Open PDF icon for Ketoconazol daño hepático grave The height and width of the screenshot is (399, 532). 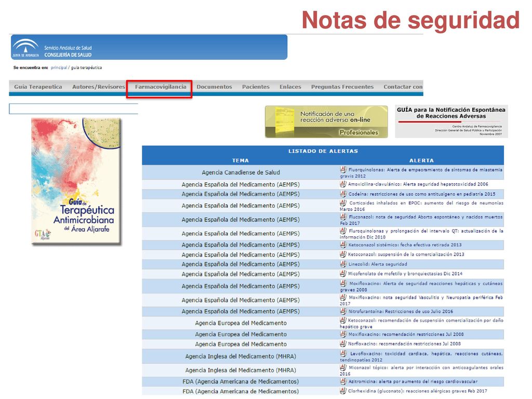click(343, 320)
